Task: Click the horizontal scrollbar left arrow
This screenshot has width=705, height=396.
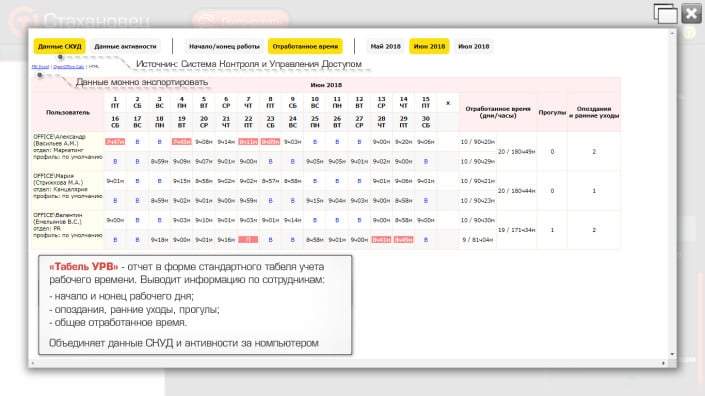Action: [32, 363]
